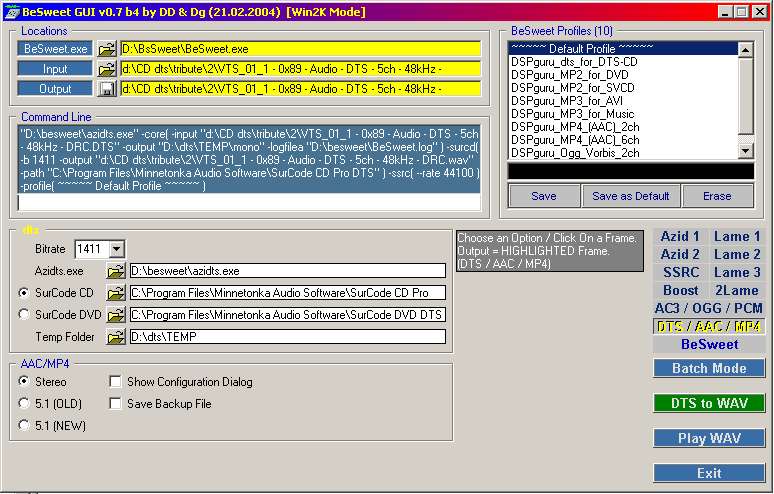Click inside the Command Line text area
Image resolution: width=774 pixels, height=494 pixels.
(249, 168)
